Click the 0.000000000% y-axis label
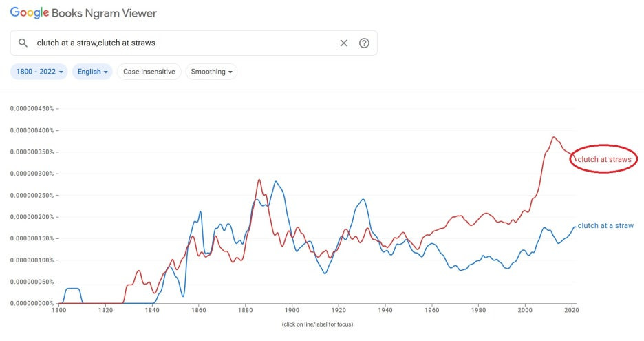644x341 pixels. (x=32, y=304)
